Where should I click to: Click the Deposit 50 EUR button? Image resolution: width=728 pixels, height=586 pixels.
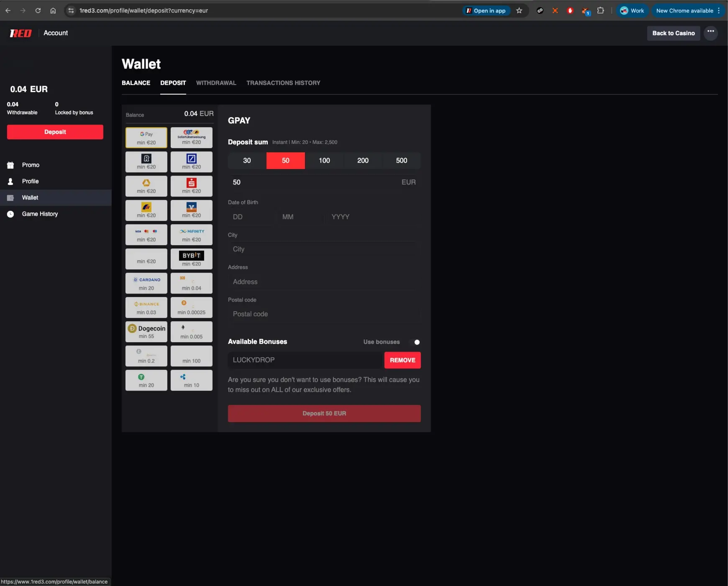(324, 413)
